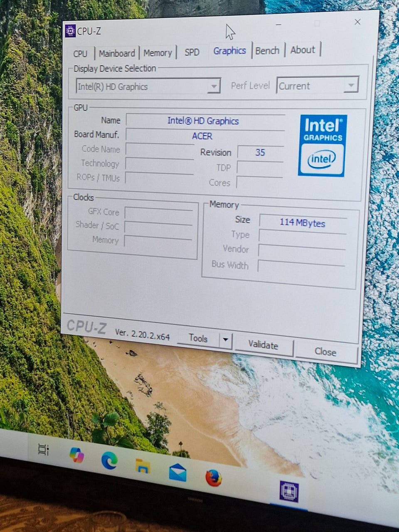Switch to the CPU tab

[80, 54]
